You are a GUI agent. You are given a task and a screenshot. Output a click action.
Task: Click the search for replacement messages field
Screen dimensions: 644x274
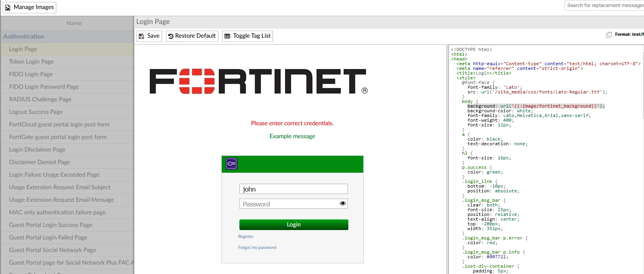click(x=604, y=5)
